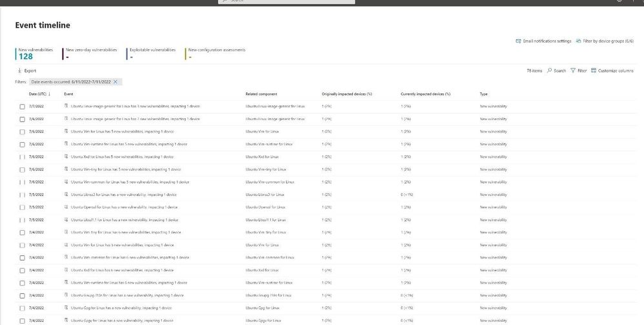
Task: Open 7/4/2022 Vim for Linux event text
Action: click(122, 245)
